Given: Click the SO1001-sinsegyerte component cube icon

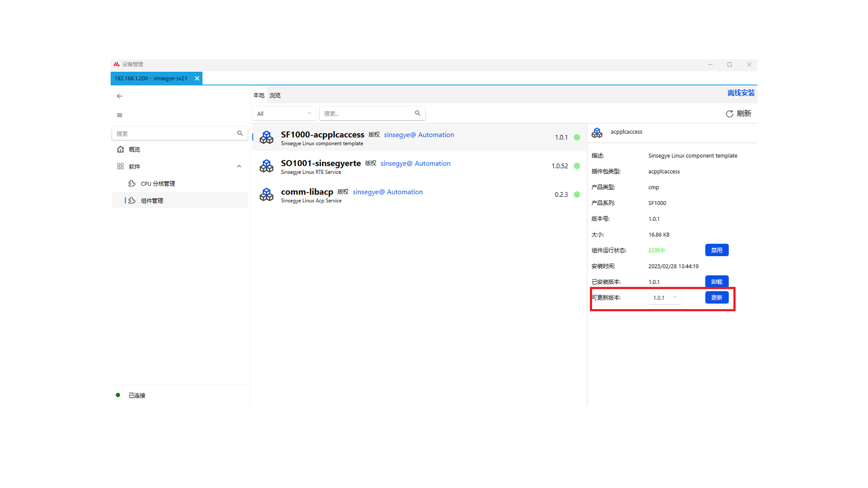Looking at the screenshot, I should point(266,166).
